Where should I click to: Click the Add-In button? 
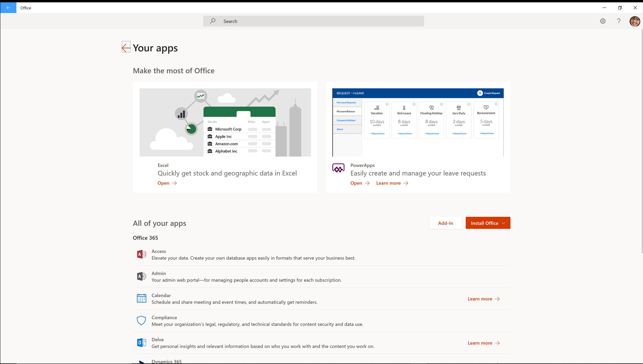click(x=445, y=223)
